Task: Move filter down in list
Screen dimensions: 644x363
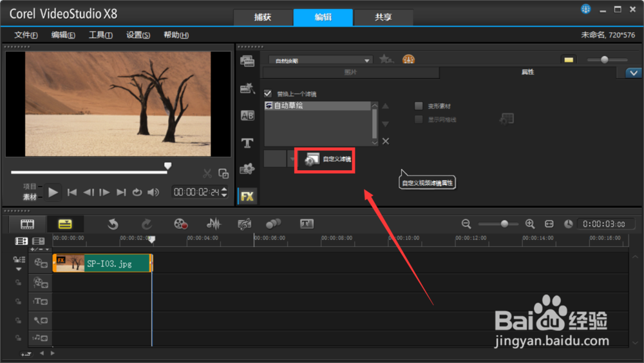Action: coord(385,124)
